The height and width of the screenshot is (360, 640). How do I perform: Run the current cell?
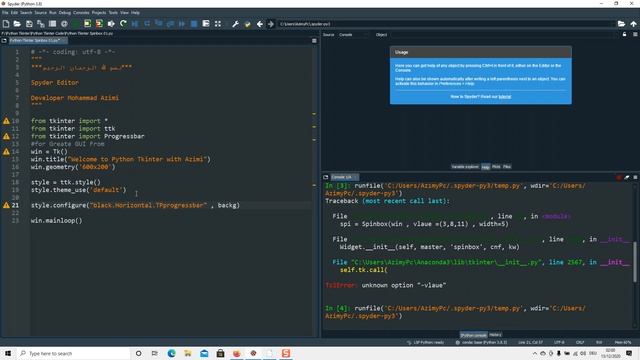coord(88,24)
